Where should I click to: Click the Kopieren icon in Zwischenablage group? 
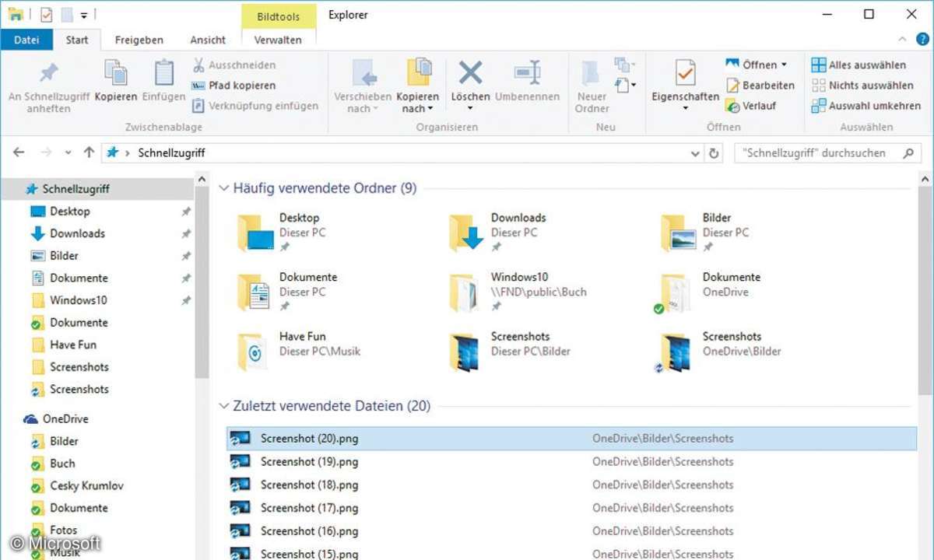[x=116, y=73]
